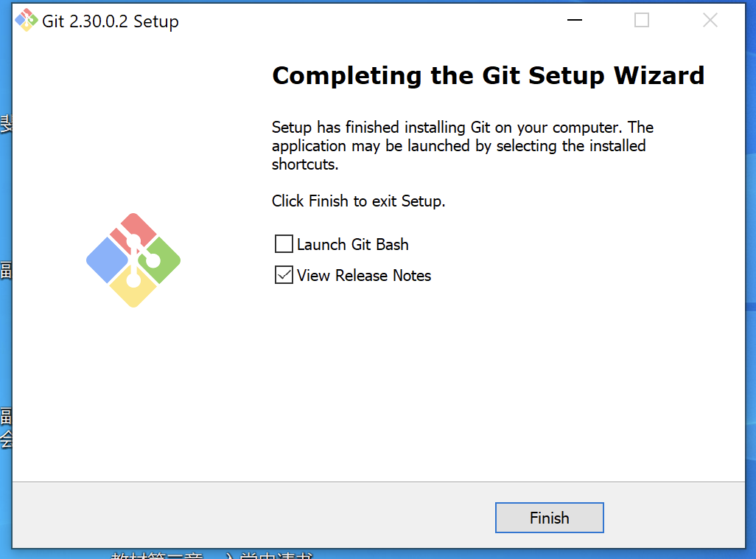Click the green tile of the Git logo
The height and width of the screenshot is (559, 756).
coord(162,259)
